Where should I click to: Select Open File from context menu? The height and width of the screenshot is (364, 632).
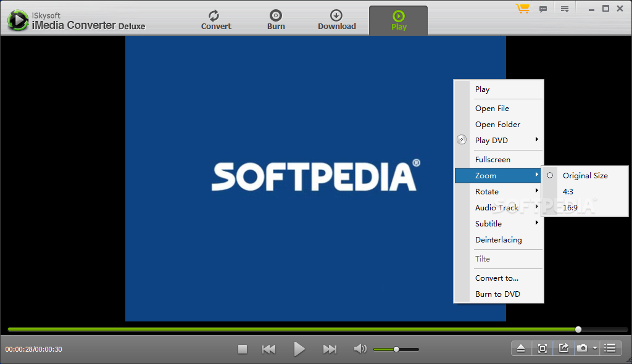pyautogui.click(x=499, y=109)
